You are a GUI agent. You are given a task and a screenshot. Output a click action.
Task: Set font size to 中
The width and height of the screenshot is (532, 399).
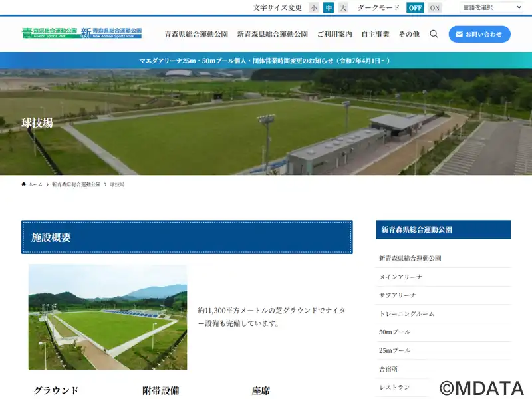coord(329,7)
